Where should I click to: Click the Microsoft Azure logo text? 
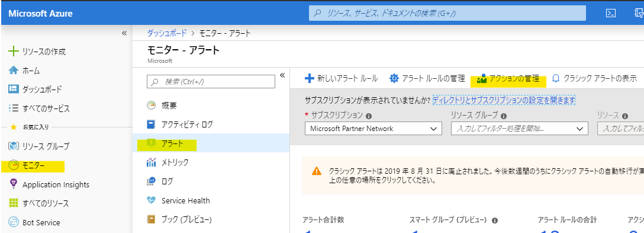point(40,14)
